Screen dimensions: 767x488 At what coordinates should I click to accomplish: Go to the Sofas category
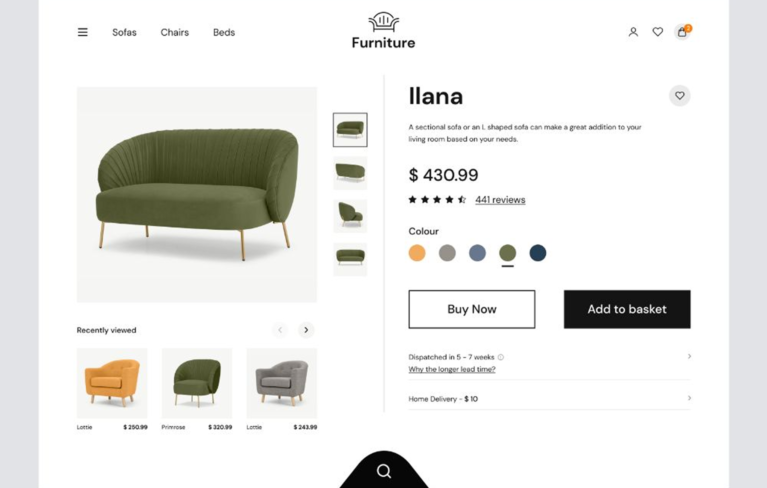point(124,32)
